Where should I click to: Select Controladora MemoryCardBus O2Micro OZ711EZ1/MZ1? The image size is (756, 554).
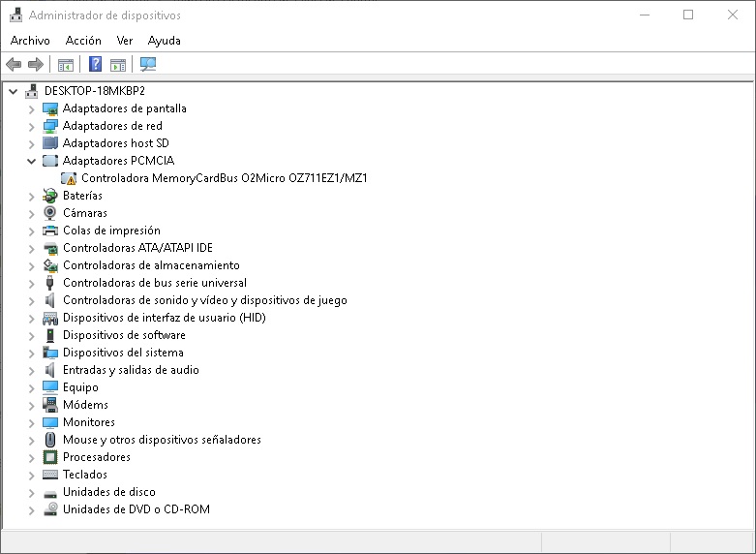click(x=225, y=178)
